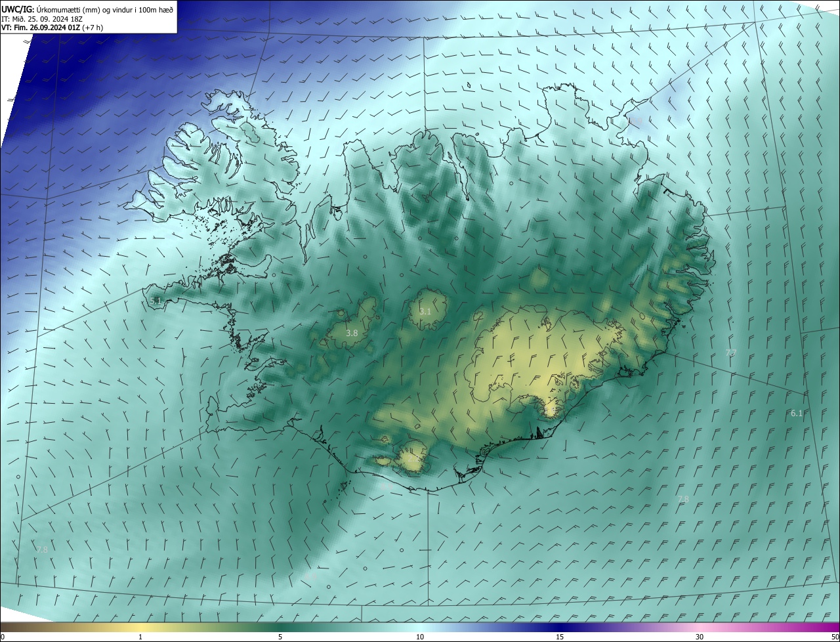
Task: Click the "6.1" value label on the map
Action: pos(797,413)
